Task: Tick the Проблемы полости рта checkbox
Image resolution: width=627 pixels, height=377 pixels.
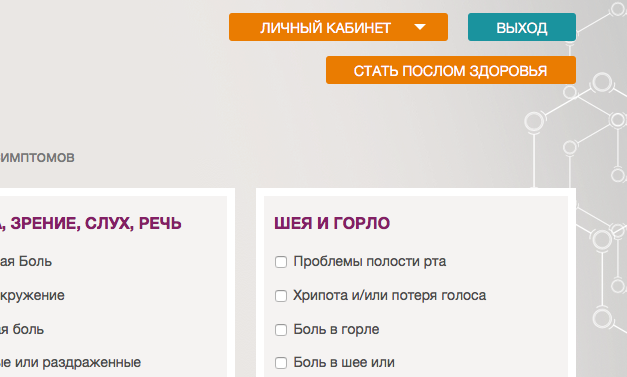Action: (x=281, y=262)
